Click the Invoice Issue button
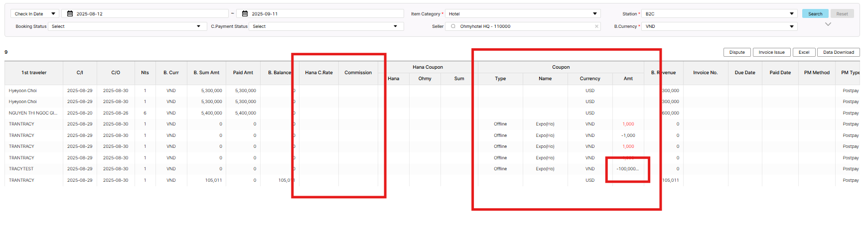The height and width of the screenshot is (240, 868). [771, 52]
